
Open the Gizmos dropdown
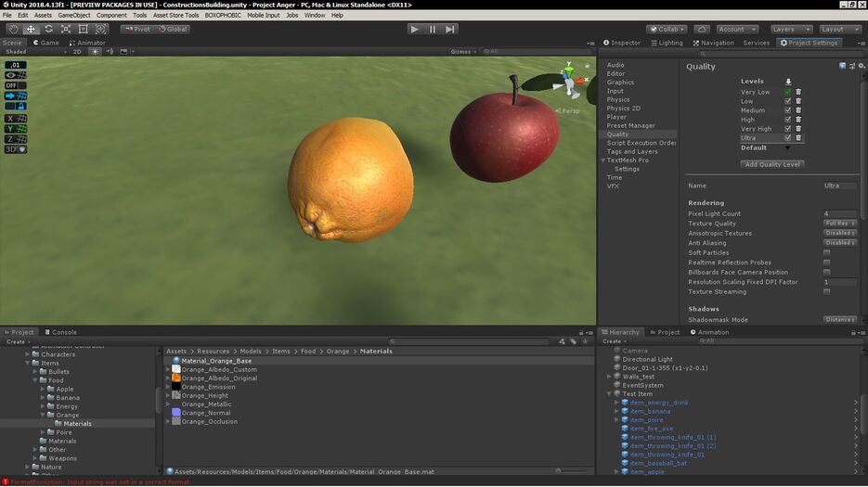[463, 51]
